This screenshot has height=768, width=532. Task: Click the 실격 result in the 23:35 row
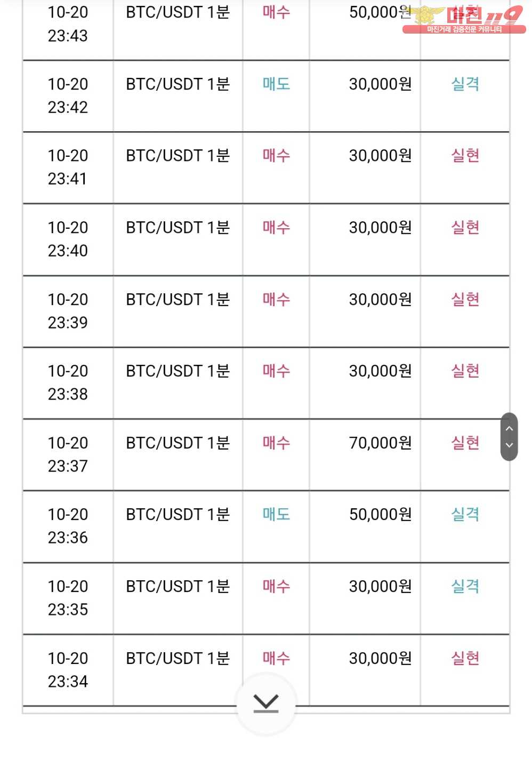pyautogui.click(x=465, y=586)
